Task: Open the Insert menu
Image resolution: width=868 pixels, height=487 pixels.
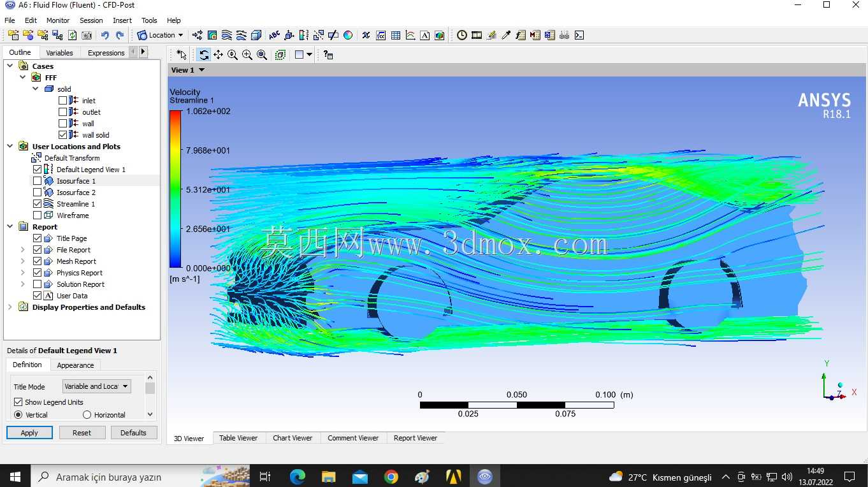Action: (x=122, y=20)
